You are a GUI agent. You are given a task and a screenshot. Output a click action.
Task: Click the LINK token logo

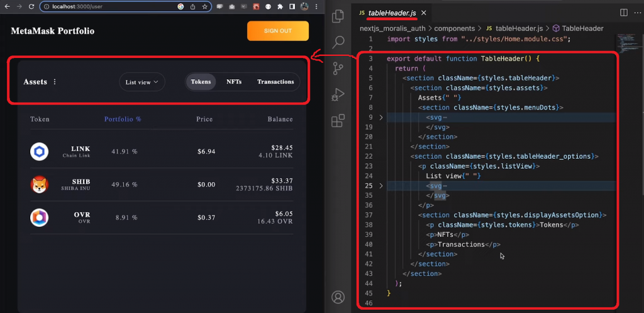coord(40,152)
